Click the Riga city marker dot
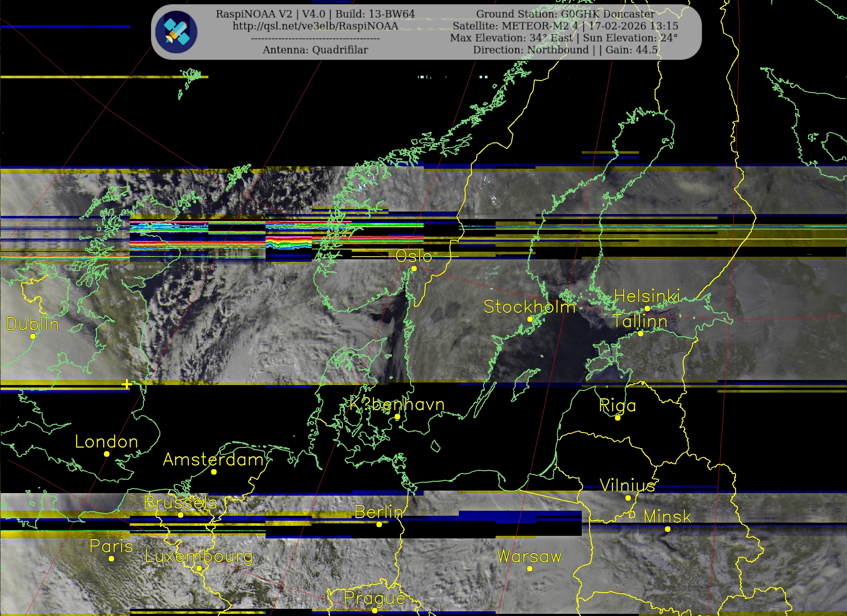847x616 pixels. pos(618,418)
